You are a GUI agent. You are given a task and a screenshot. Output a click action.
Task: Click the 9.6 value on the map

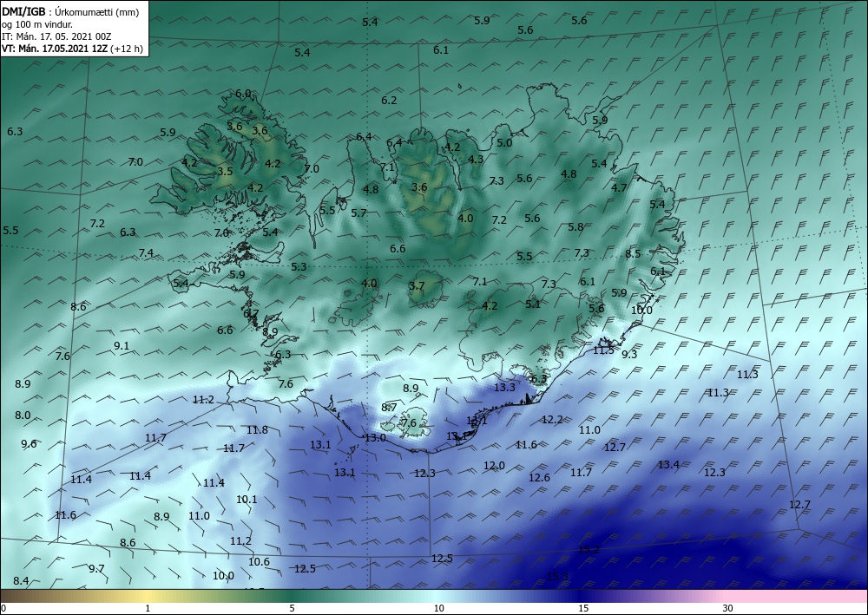pyautogui.click(x=29, y=443)
